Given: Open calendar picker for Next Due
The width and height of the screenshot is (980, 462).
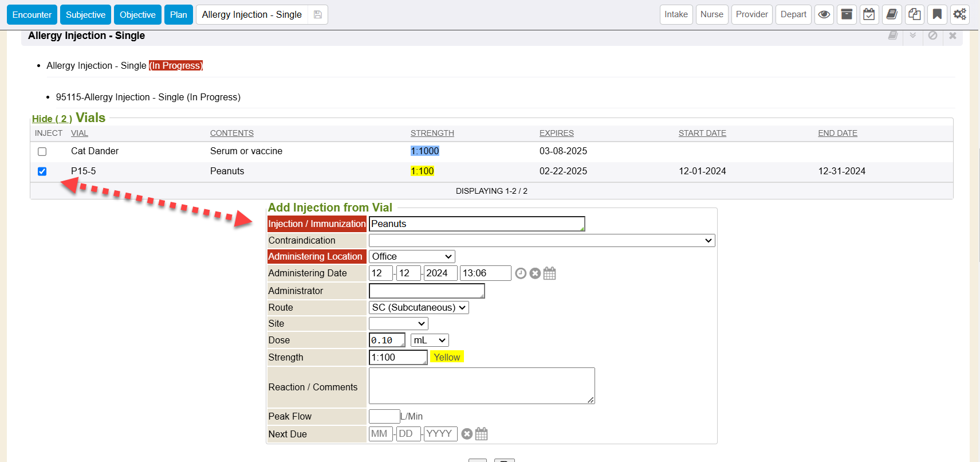Looking at the screenshot, I should [x=482, y=434].
